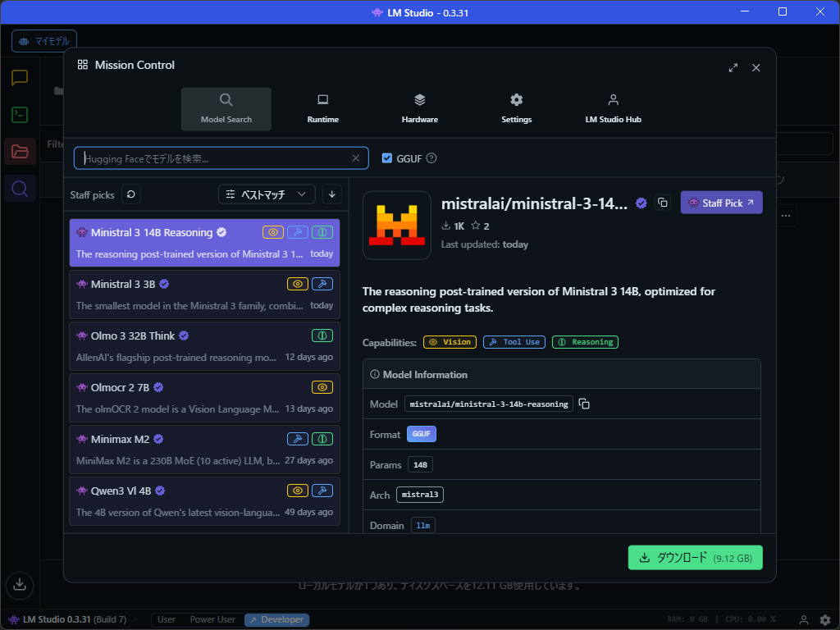Screen dimensions: 840x630
Task: Switch to Power User mode
Action: (212, 619)
